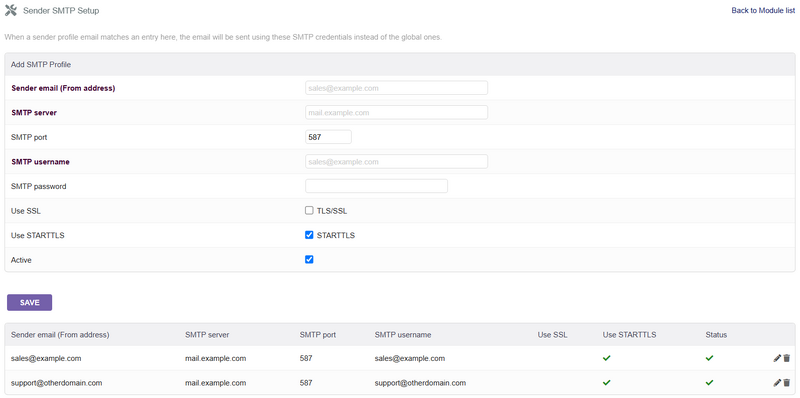Screen dimensions: 800x398
Task: Click Status checkmark in support@otherdomain.com row
Action: tap(709, 382)
